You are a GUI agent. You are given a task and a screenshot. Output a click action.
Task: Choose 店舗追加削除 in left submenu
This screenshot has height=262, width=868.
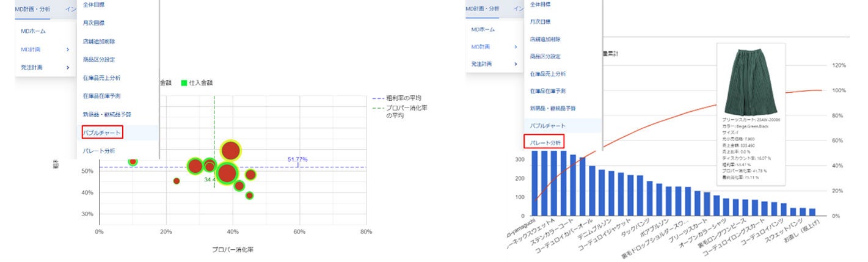point(99,42)
